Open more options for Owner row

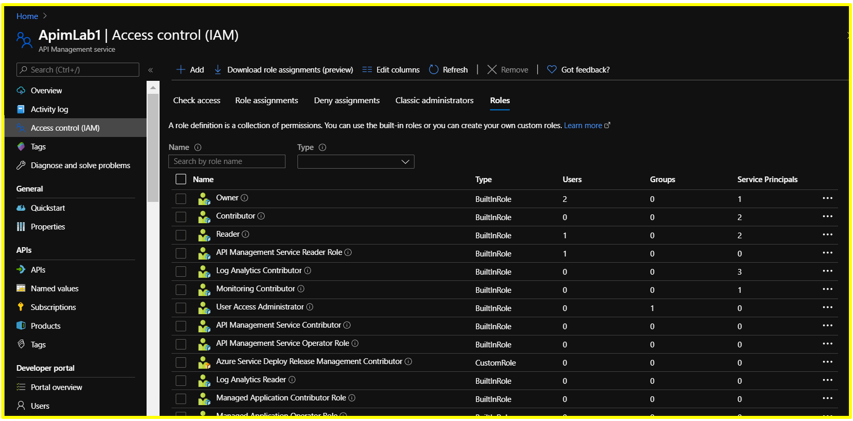click(827, 199)
